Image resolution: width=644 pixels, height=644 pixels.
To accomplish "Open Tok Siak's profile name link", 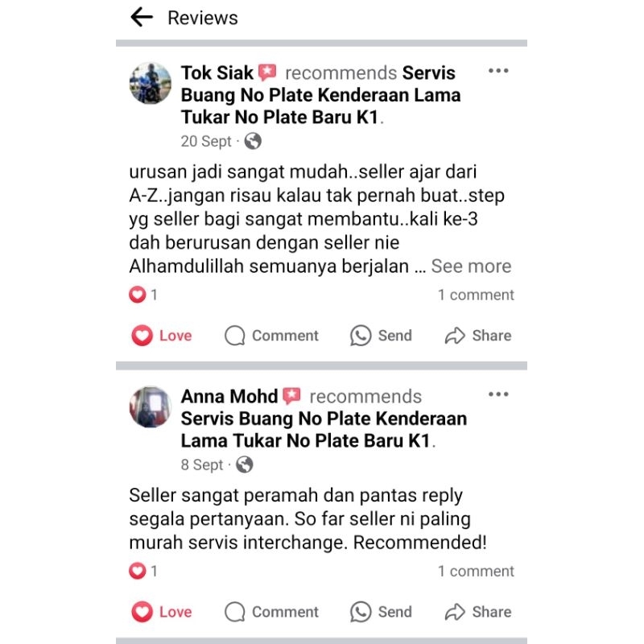I will pos(217,73).
